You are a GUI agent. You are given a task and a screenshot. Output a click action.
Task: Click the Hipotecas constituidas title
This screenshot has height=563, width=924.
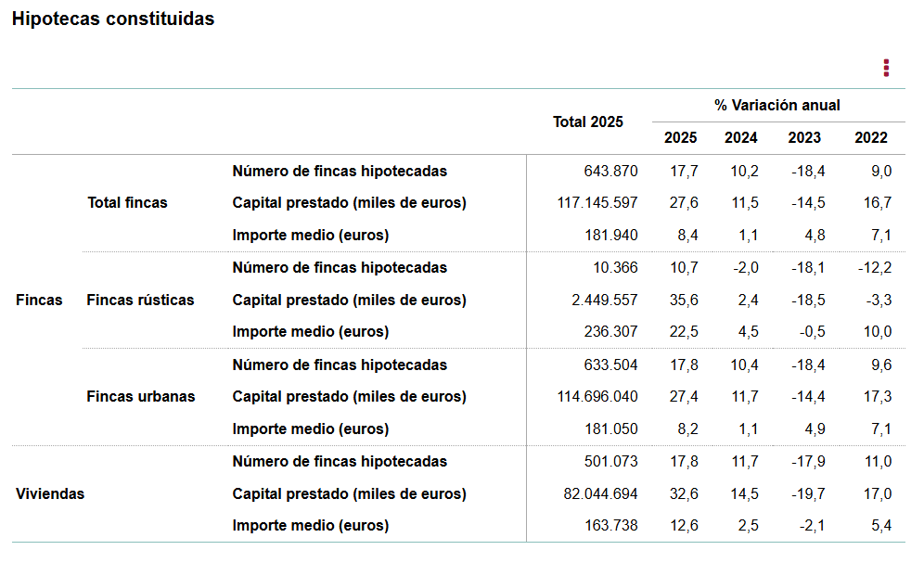click(x=113, y=19)
